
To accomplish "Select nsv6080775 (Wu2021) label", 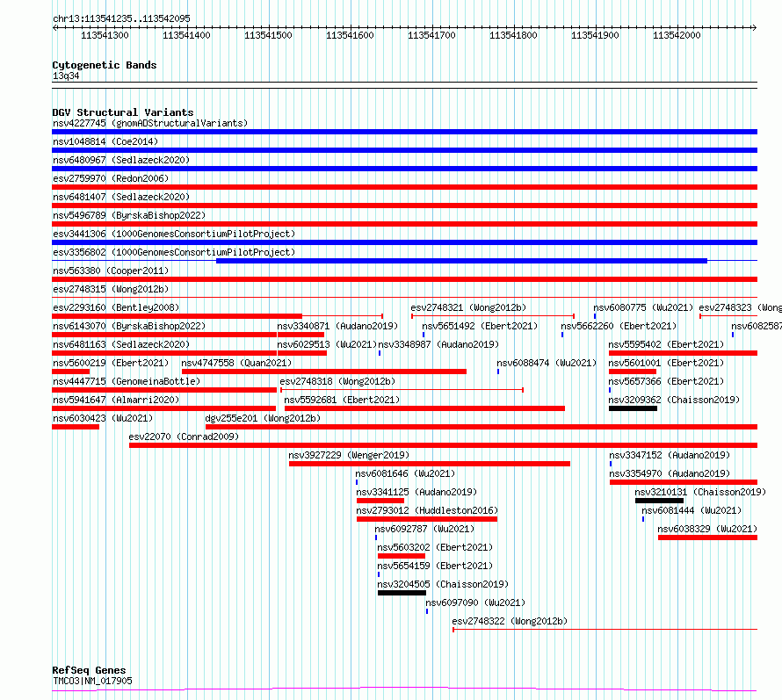I will coord(643,307).
